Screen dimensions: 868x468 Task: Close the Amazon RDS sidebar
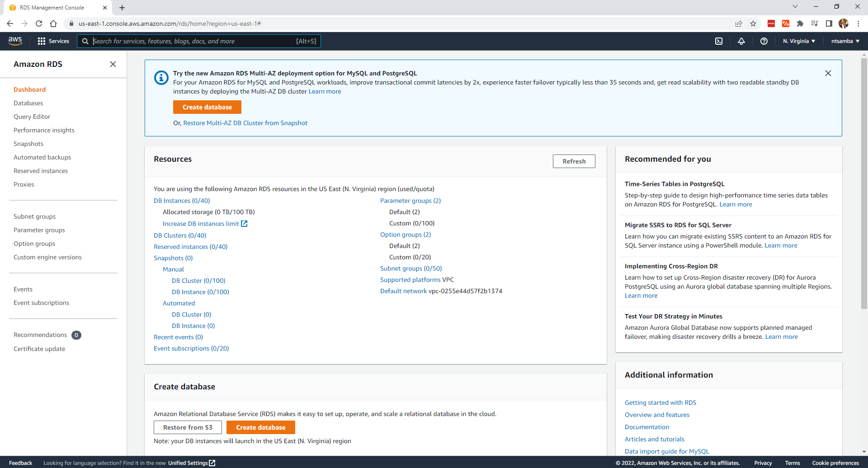coord(113,64)
